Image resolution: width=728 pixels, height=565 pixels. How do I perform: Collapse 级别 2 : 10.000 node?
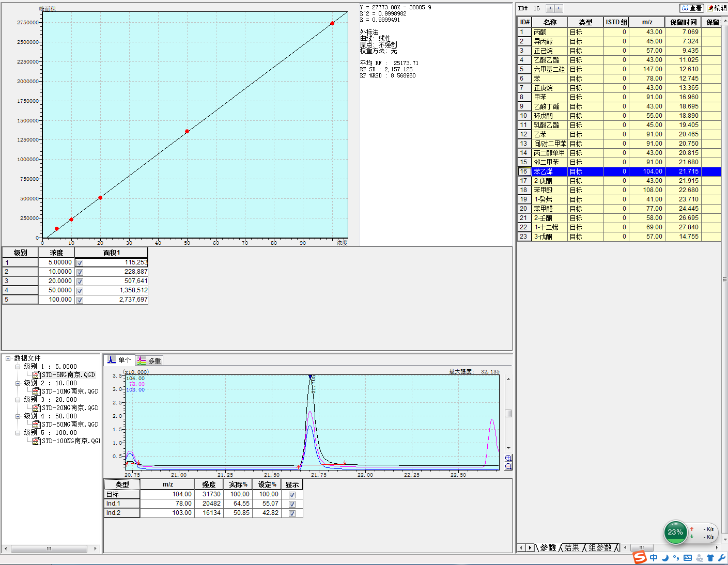point(18,383)
